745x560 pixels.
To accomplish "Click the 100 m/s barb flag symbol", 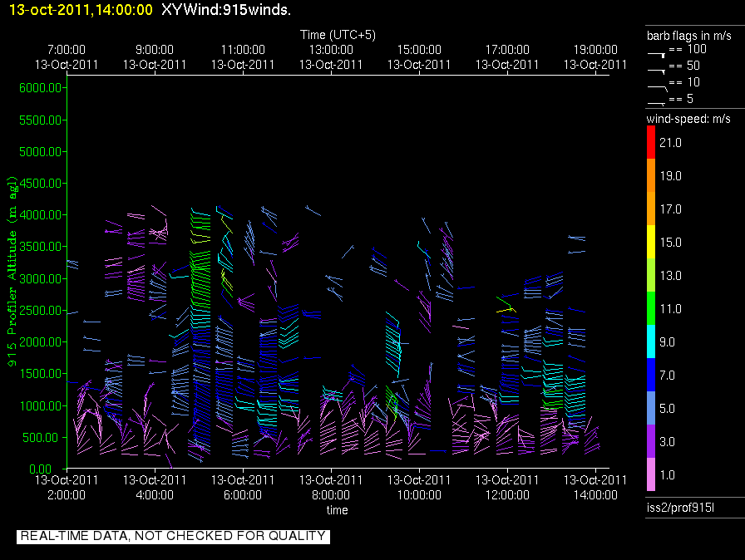I will [656, 55].
